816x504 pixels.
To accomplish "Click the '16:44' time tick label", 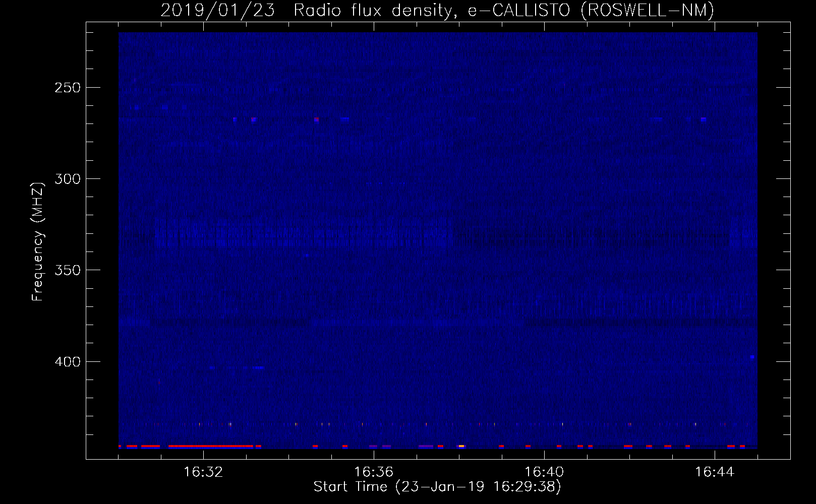I will click(x=715, y=472).
